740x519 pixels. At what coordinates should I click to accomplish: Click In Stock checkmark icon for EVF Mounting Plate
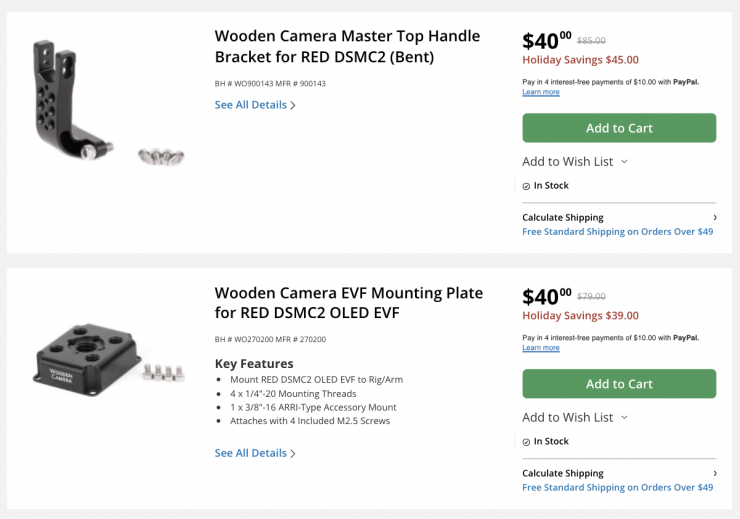pos(526,442)
